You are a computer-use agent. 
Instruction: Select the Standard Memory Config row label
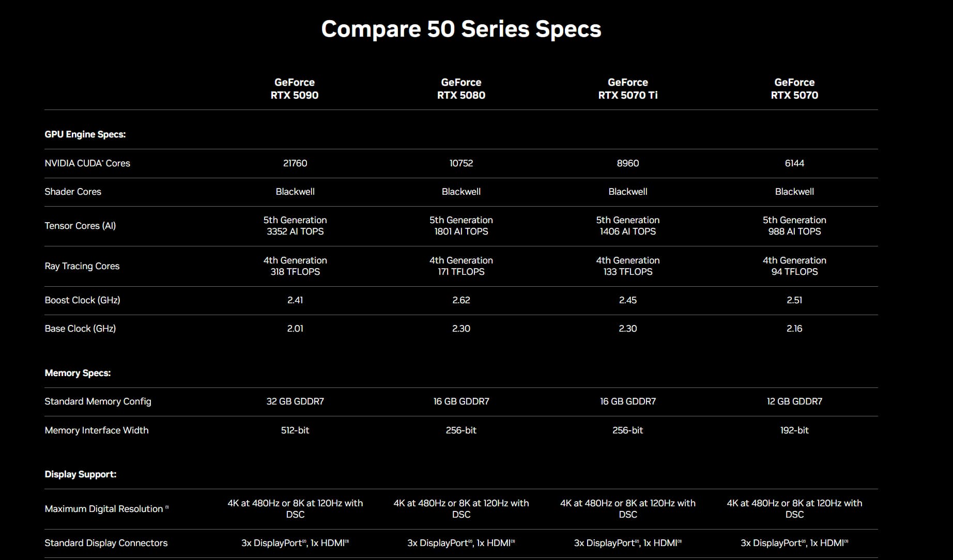pos(98,401)
